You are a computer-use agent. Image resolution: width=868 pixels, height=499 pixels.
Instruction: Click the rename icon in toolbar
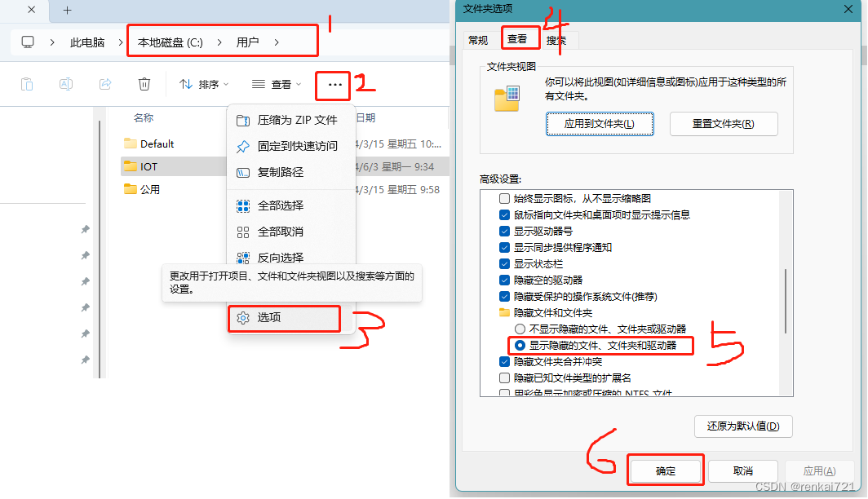coord(66,84)
